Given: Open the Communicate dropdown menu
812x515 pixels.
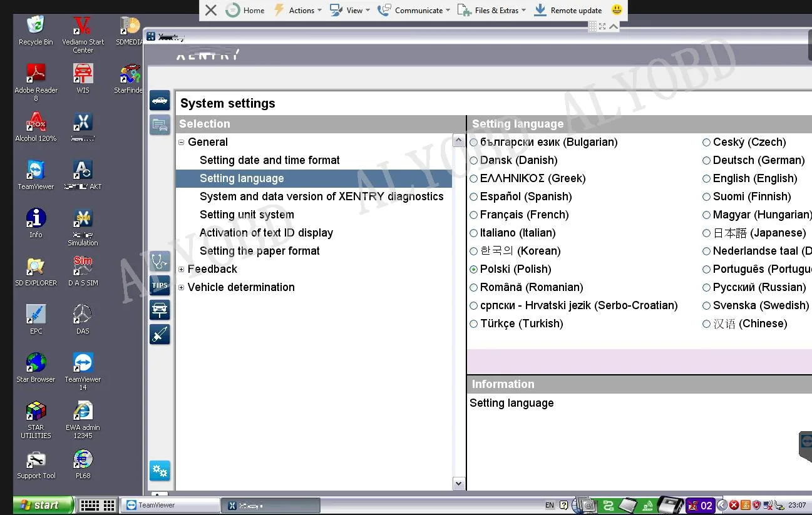Looking at the screenshot, I should click(x=414, y=10).
